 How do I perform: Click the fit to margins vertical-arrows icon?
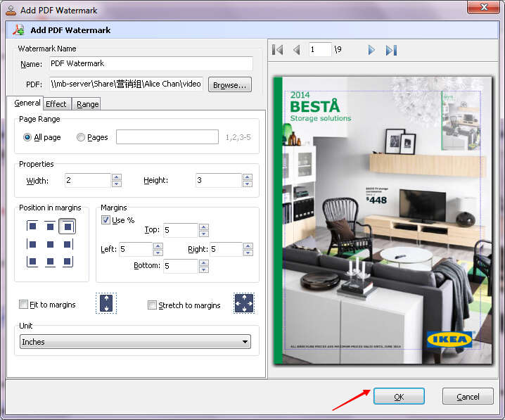106,303
